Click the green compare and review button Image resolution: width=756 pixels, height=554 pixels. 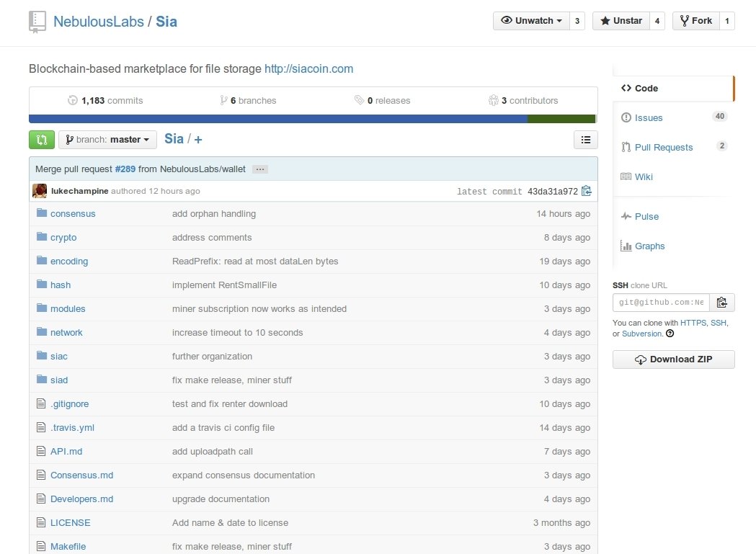[x=42, y=140]
